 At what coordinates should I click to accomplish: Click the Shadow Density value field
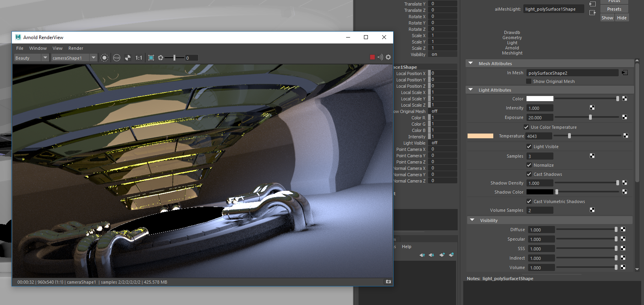[540, 183]
